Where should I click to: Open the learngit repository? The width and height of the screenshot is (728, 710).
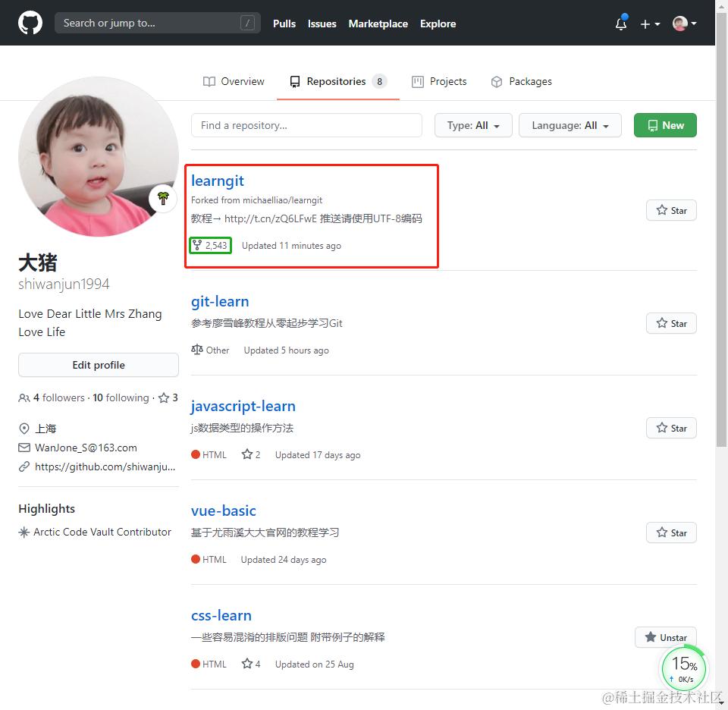[218, 181]
